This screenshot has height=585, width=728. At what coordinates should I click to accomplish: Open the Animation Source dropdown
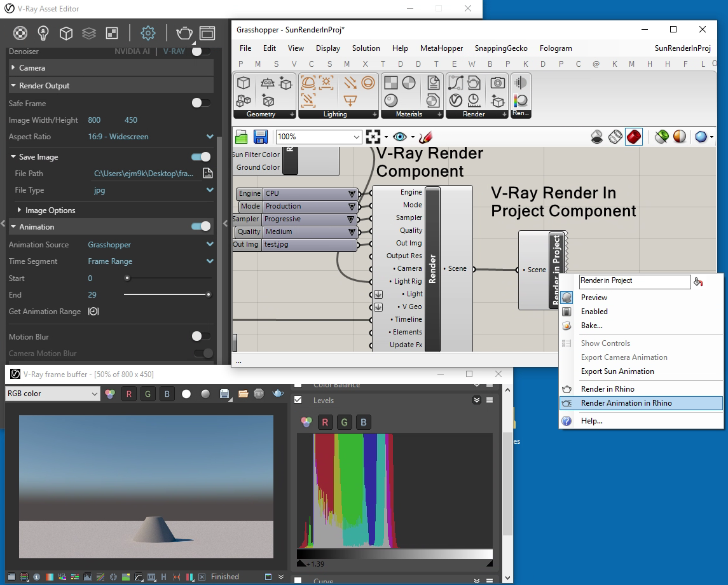209,244
